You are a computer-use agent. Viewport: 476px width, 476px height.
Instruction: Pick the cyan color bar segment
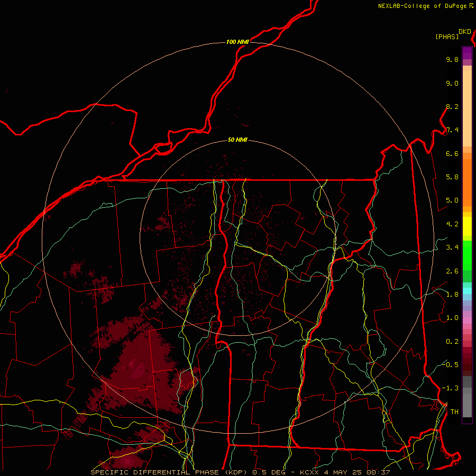point(467,291)
